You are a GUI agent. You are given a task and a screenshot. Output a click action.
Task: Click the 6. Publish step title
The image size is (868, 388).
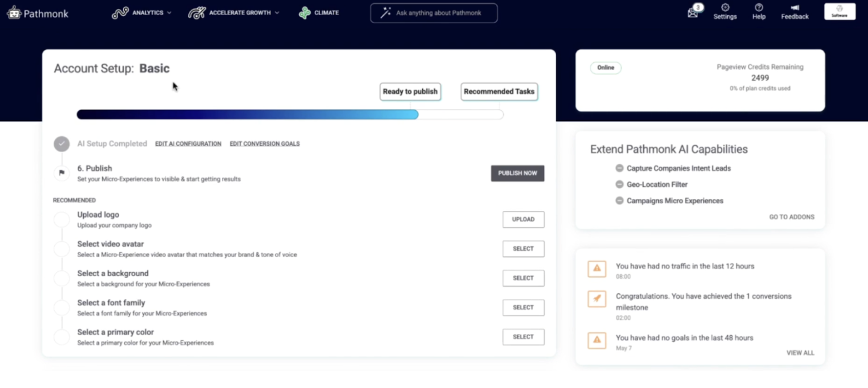[x=94, y=168]
